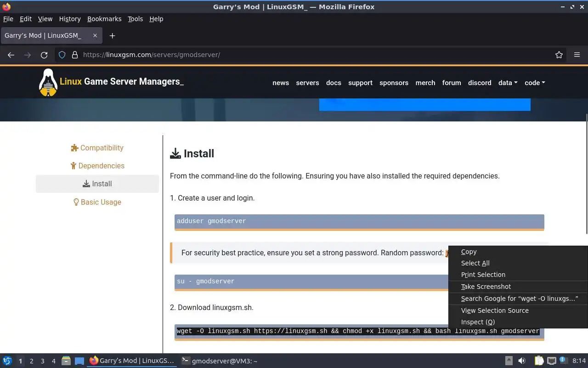Open the Firefox hamburger menu
588x368 pixels.
(x=577, y=55)
